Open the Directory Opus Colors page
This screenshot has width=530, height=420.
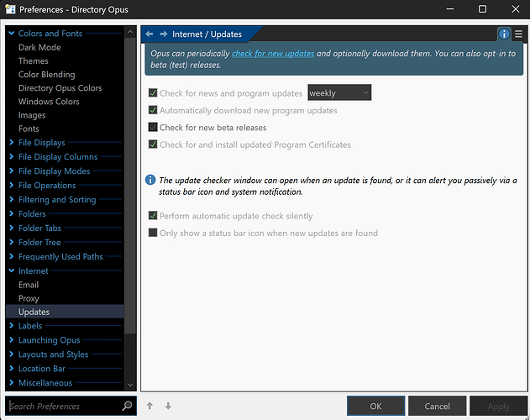60,88
